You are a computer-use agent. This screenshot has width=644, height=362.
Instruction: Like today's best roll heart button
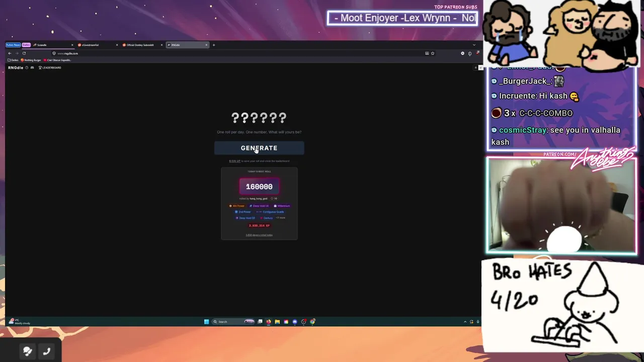click(274, 199)
